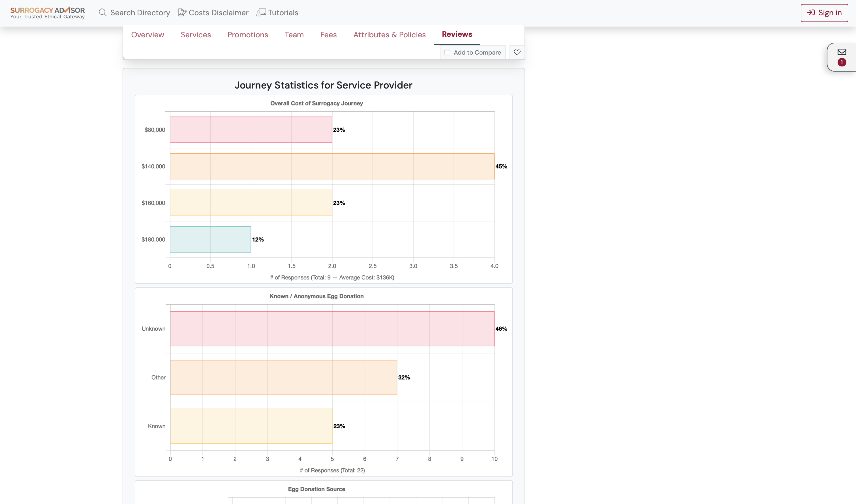Click the orange Other egg donation bar

point(283,377)
